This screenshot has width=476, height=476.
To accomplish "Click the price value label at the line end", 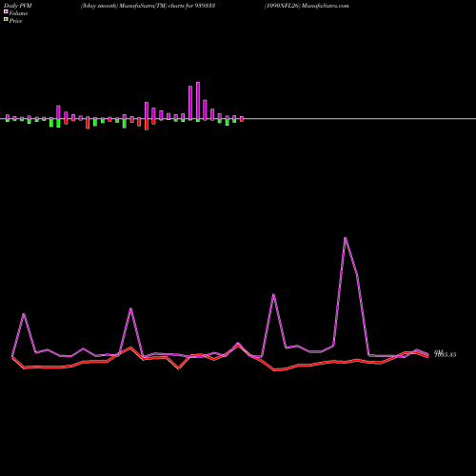I will pyautogui.click(x=446, y=354).
